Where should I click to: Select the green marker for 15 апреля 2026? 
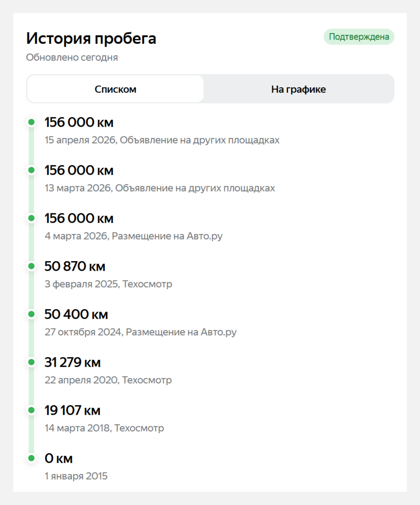tap(31, 122)
